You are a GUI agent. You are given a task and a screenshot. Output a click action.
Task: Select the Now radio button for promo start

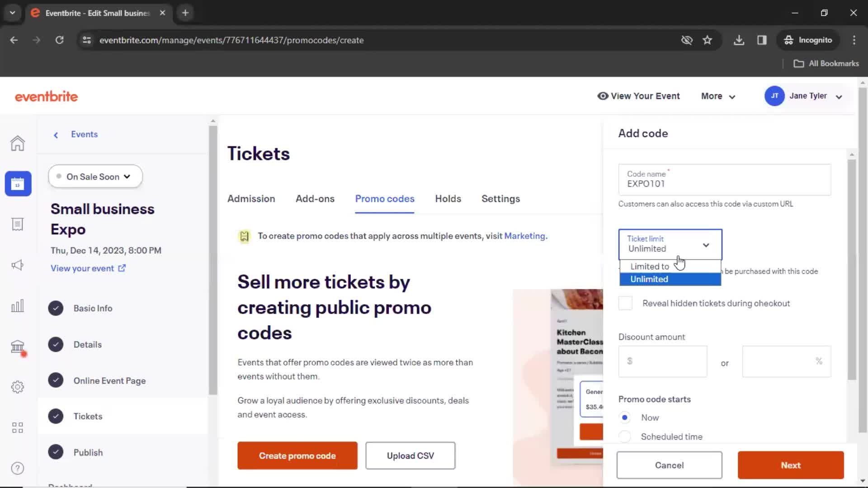point(625,417)
